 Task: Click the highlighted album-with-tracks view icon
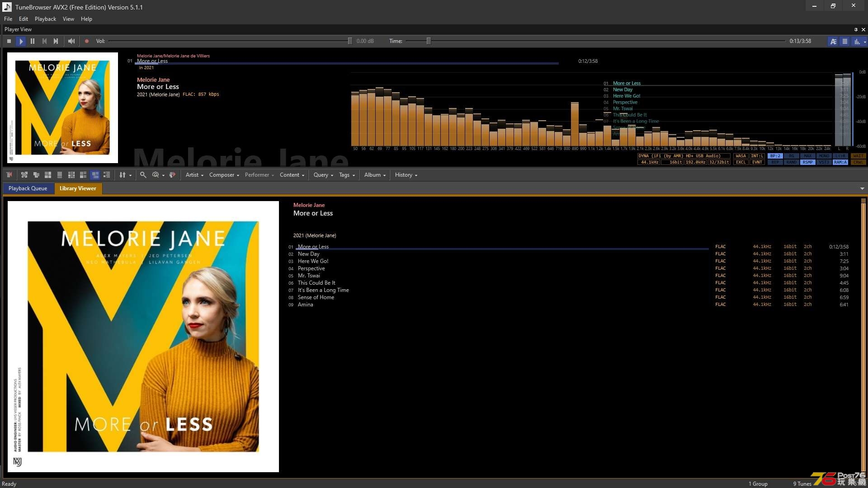point(95,175)
